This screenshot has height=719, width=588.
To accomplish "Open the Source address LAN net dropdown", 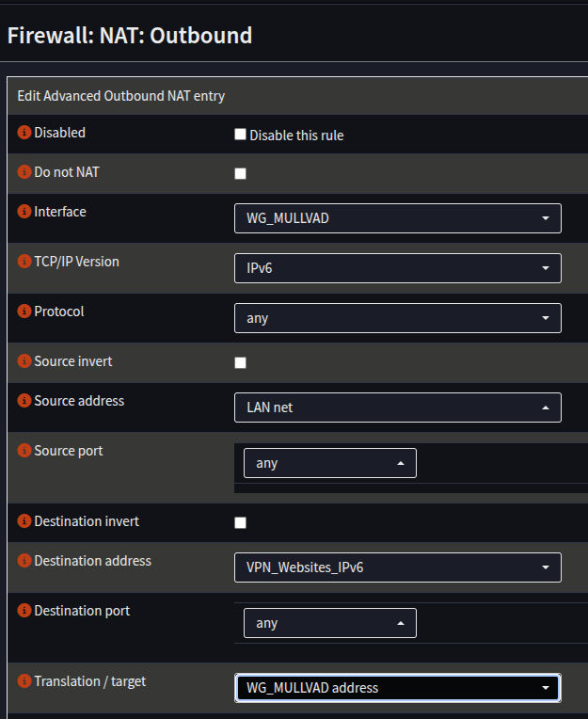I will 397,407.
